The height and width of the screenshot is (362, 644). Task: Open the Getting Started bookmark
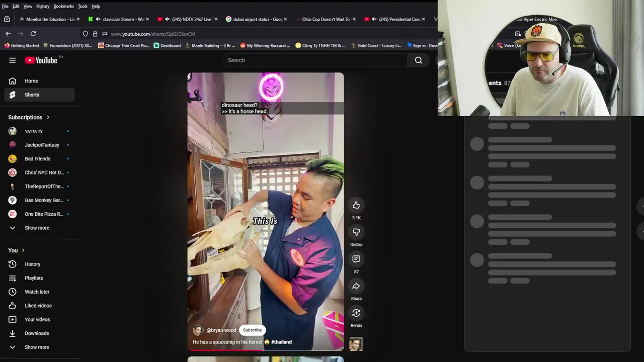coord(21,46)
